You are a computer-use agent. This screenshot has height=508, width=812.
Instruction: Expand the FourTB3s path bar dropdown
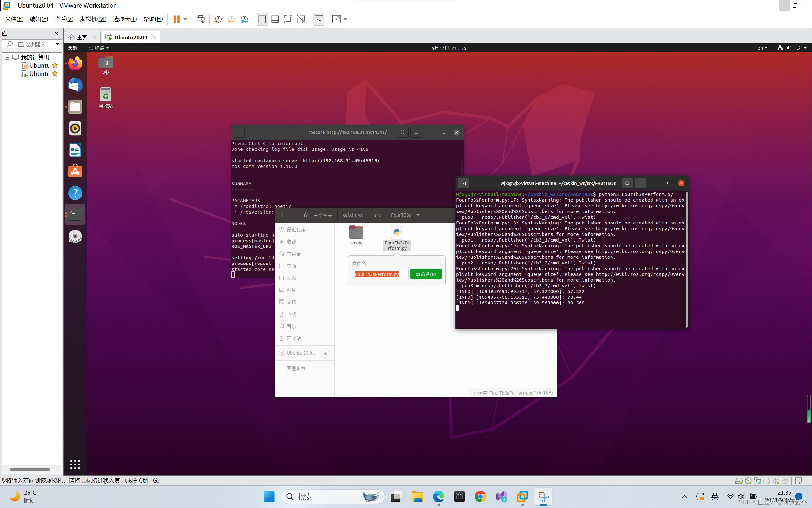pyautogui.click(x=418, y=215)
